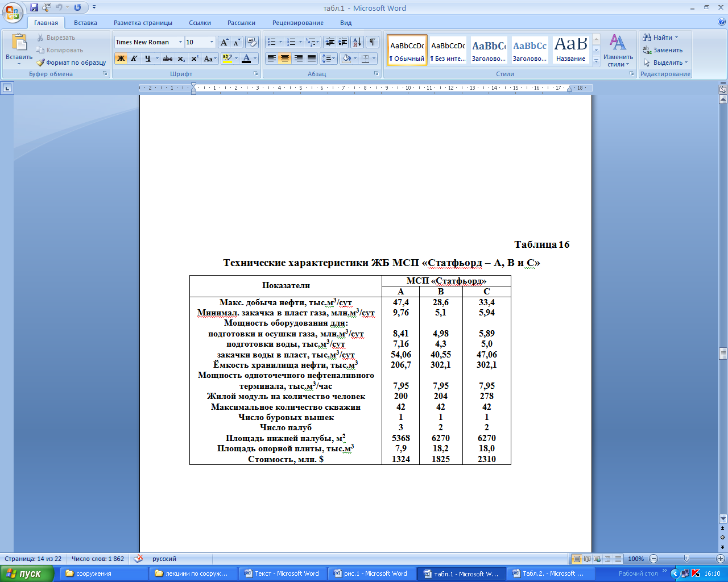Toggle center alignment button
Image resolution: width=728 pixels, height=582 pixels.
pos(285,59)
